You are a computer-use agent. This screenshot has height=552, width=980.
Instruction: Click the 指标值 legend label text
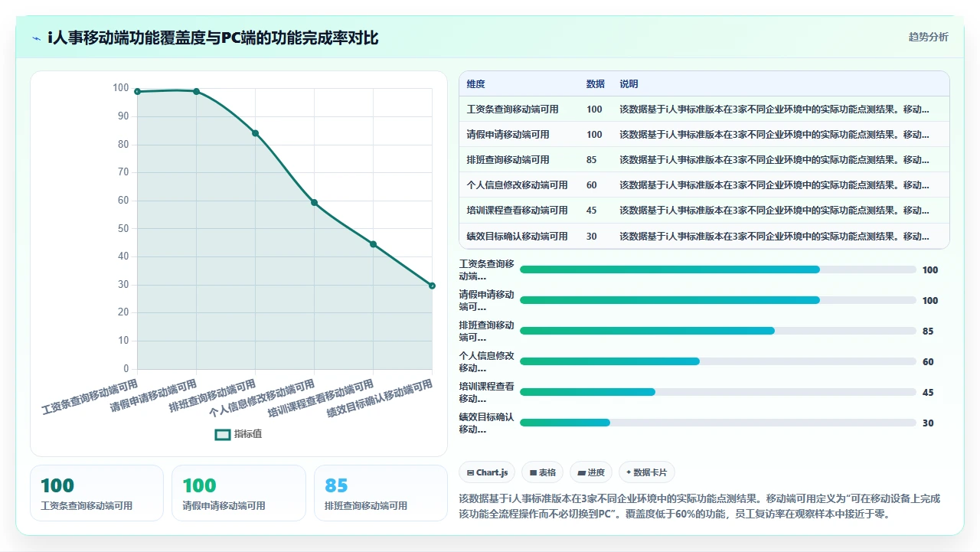(x=248, y=434)
